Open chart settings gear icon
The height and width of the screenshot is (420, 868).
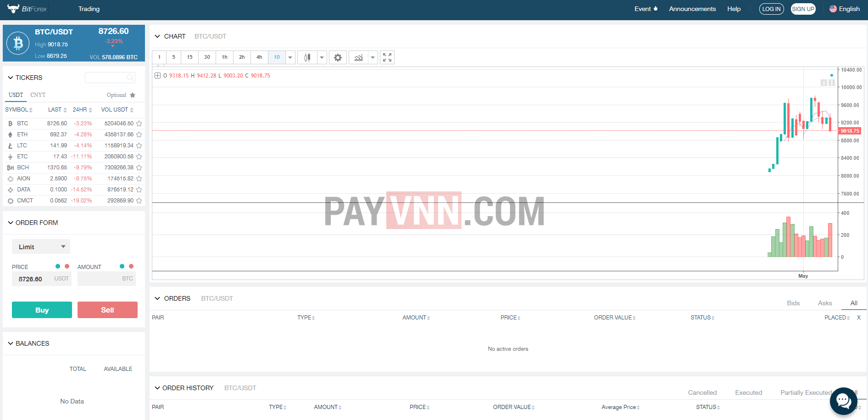(x=338, y=57)
